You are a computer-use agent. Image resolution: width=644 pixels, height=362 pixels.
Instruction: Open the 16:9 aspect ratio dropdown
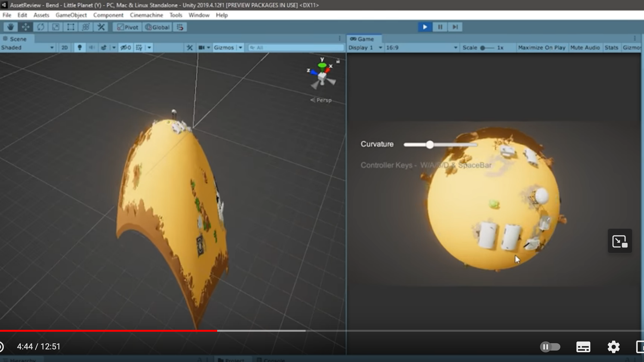[422, 48]
